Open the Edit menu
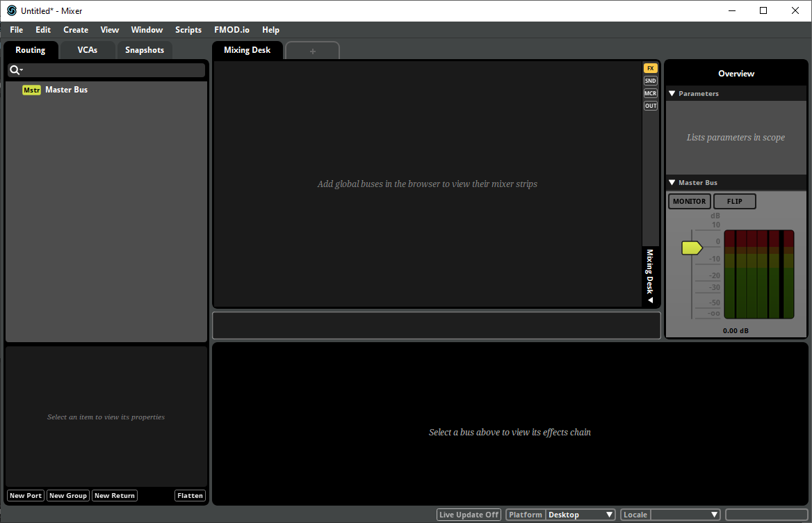Screen dimensions: 812x523 coord(43,30)
